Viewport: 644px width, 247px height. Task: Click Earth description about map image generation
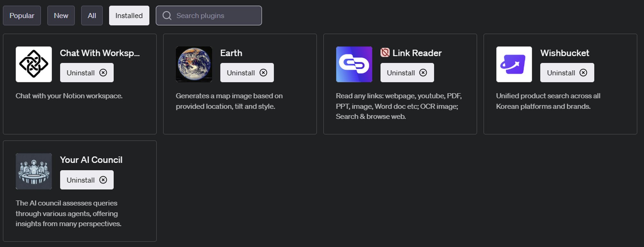(229, 101)
